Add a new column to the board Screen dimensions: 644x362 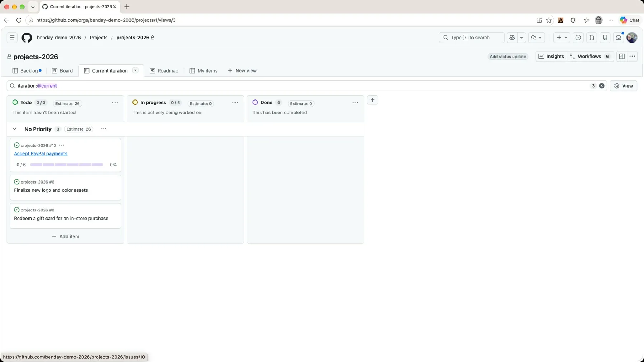click(373, 100)
